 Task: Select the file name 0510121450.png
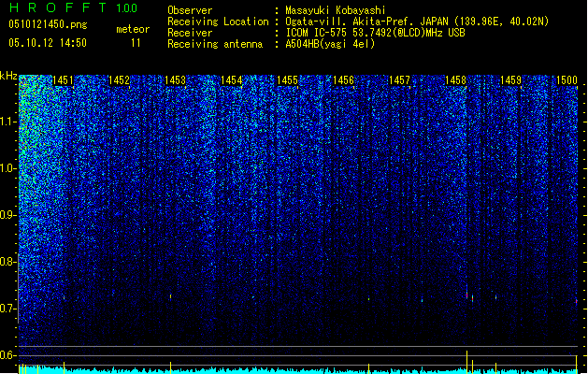pos(48,24)
